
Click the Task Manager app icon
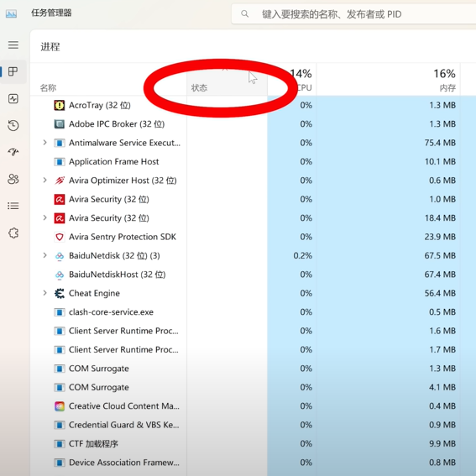tap(11, 13)
